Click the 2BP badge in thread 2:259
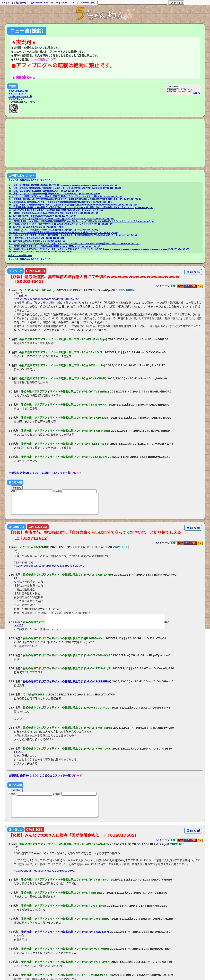The image size is (210, 980). click(173, 543)
